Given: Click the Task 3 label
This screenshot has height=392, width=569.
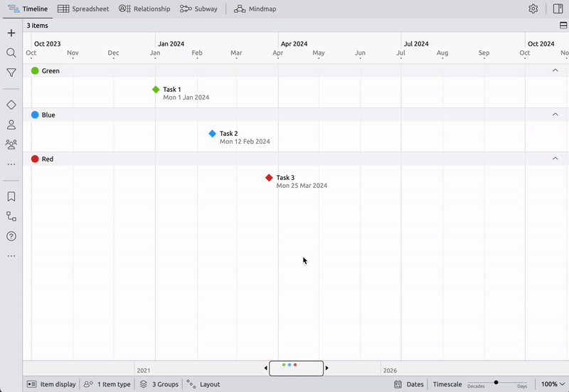Looking at the screenshot, I should click(x=285, y=177).
